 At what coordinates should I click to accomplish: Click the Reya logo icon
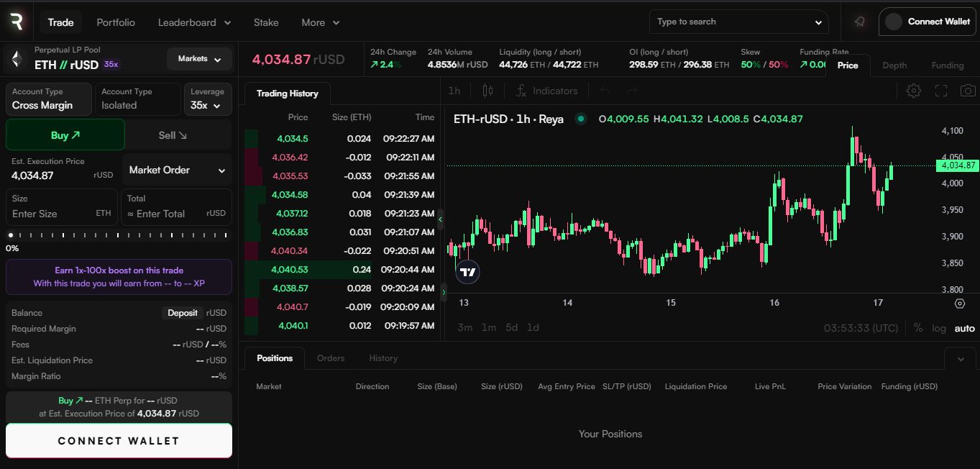16,22
